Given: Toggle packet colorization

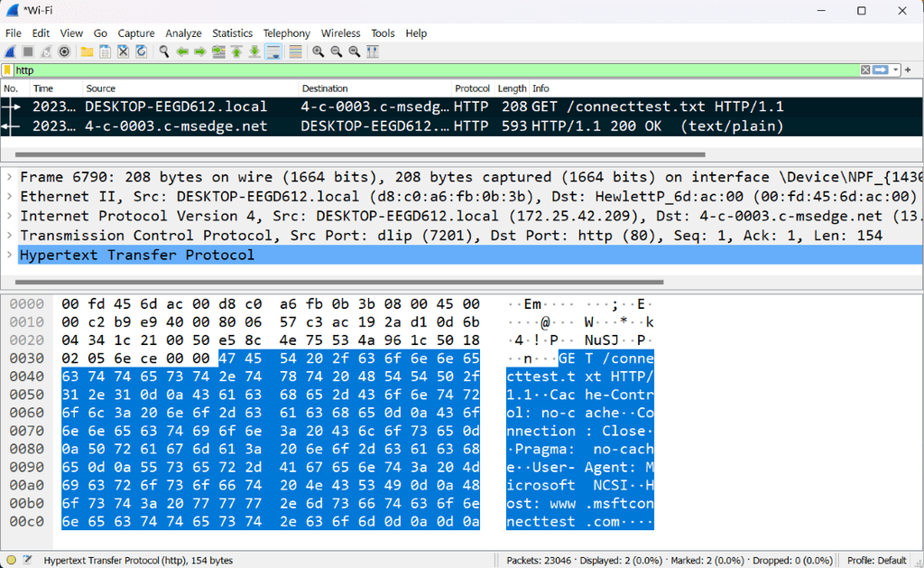Looking at the screenshot, I should (295, 51).
